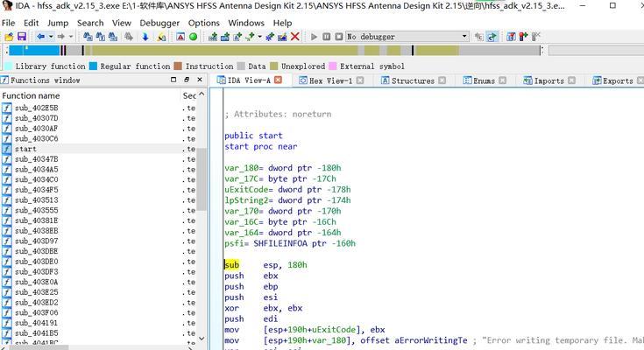The width and height of the screenshot is (644, 350).
Task: Click the red X delete toolbar icon
Action: (x=295, y=37)
